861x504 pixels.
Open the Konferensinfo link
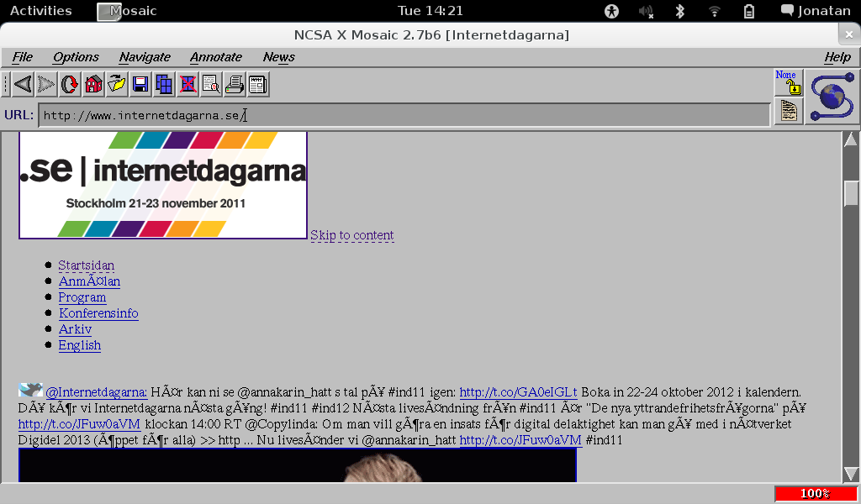pos(99,313)
